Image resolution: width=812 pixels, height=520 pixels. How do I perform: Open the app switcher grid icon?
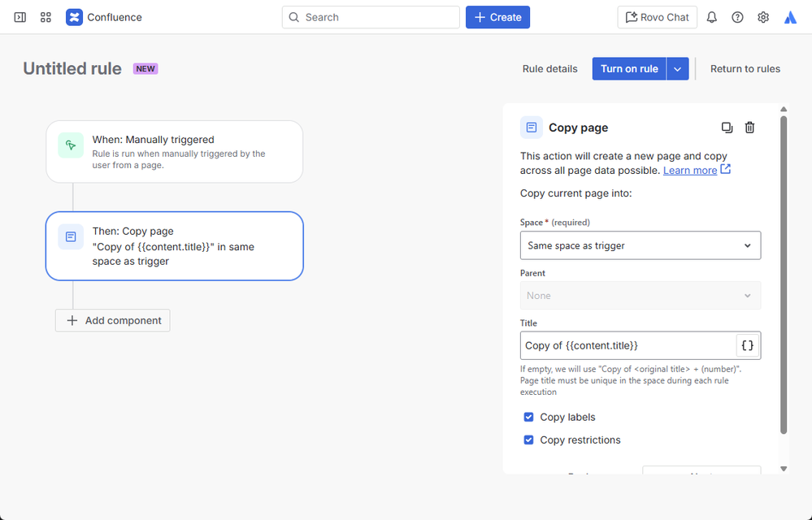[x=46, y=17]
